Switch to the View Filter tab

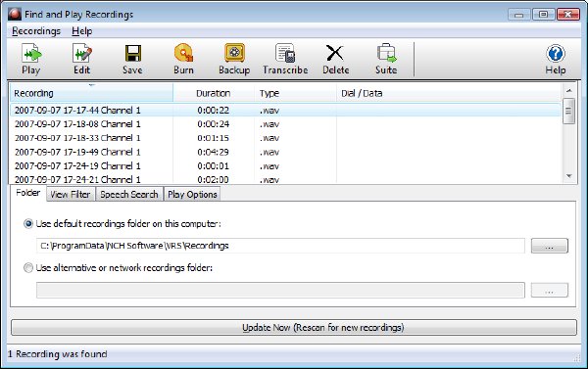71,195
